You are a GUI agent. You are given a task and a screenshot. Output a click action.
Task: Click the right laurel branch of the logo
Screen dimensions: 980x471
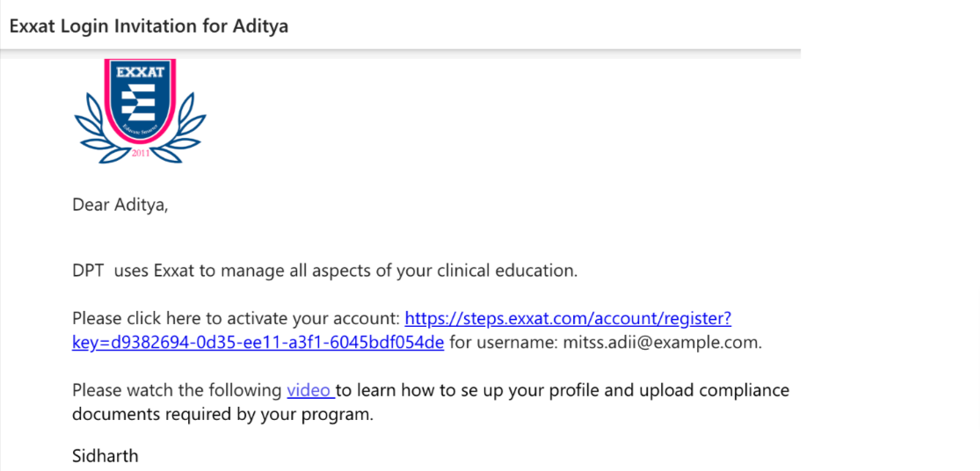(188, 132)
